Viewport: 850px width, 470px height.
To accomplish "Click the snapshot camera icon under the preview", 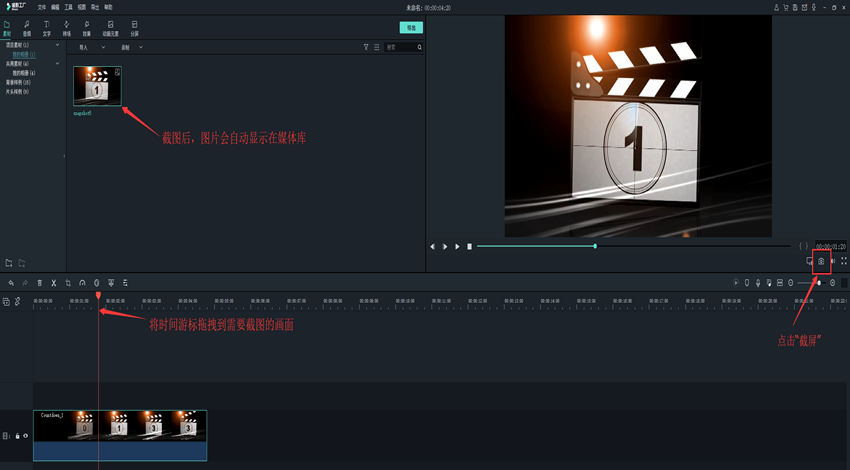I will point(821,261).
